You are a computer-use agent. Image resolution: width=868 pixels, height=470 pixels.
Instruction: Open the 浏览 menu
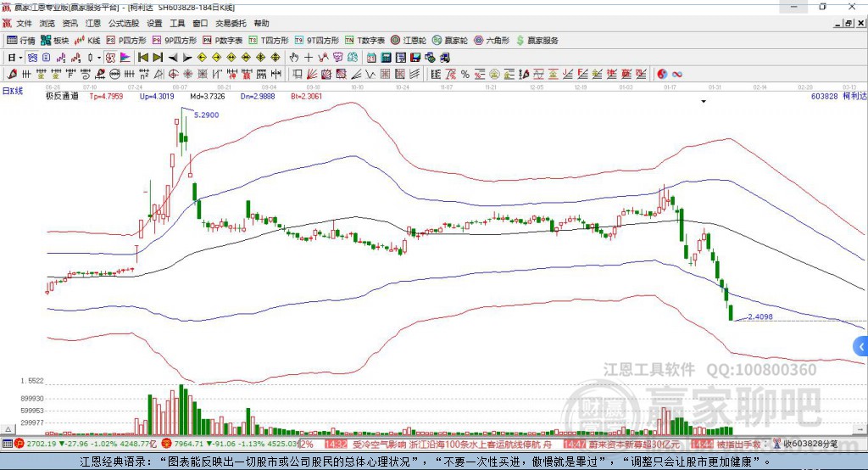(x=47, y=23)
